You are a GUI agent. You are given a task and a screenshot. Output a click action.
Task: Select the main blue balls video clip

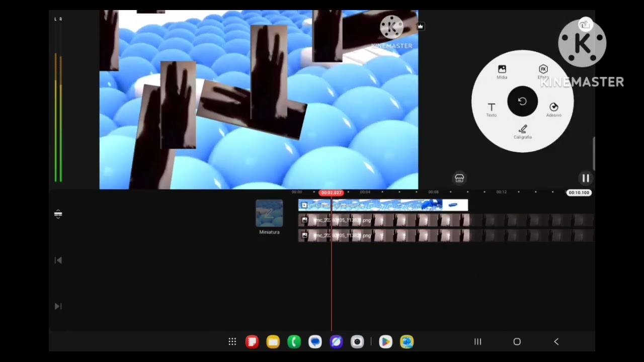[x=383, y=205]
